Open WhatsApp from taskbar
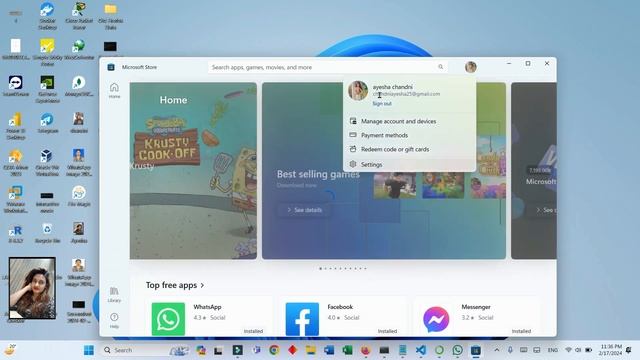The width and height of the screenshot is (640, 360). pyautogui.click(x=458, y=350)
